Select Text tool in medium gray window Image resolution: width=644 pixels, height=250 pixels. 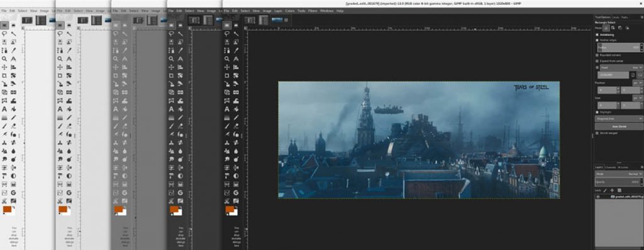click(x=116, y=109)
